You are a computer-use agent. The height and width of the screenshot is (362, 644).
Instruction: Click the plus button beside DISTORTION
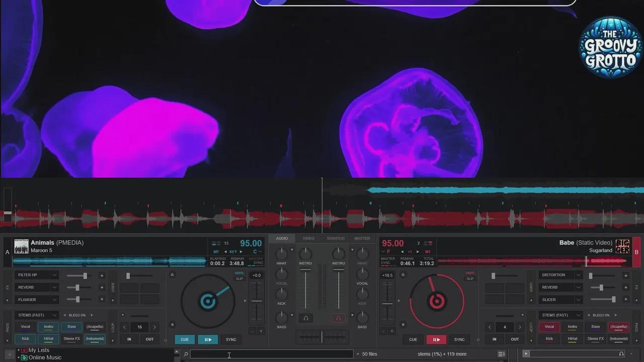(625, 276)
